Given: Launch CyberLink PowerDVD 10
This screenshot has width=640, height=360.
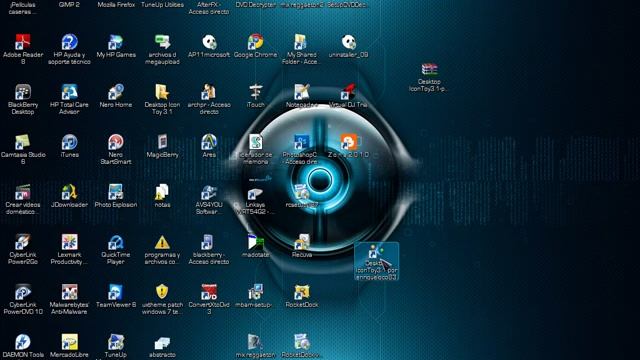Looking at the screenshot, I should (x=23, y=293).
